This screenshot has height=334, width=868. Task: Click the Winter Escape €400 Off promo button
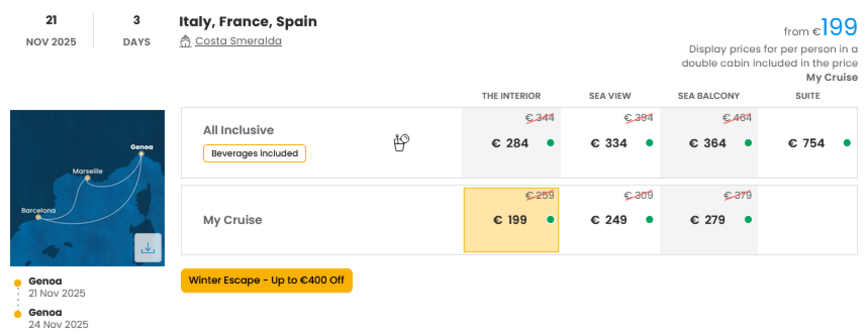[x=266, y=280]
